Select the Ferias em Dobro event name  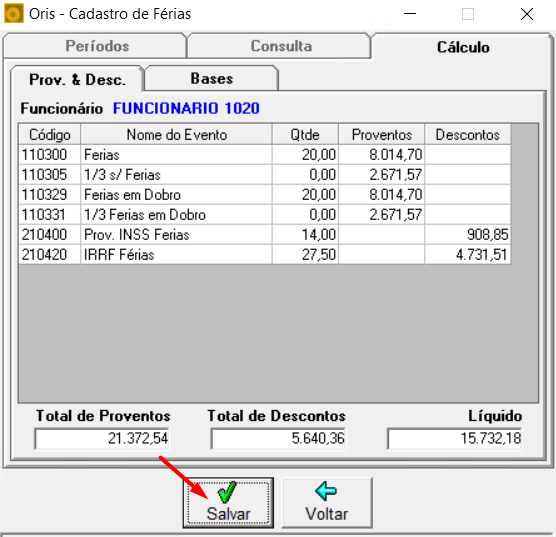click(x=177, y=194)
